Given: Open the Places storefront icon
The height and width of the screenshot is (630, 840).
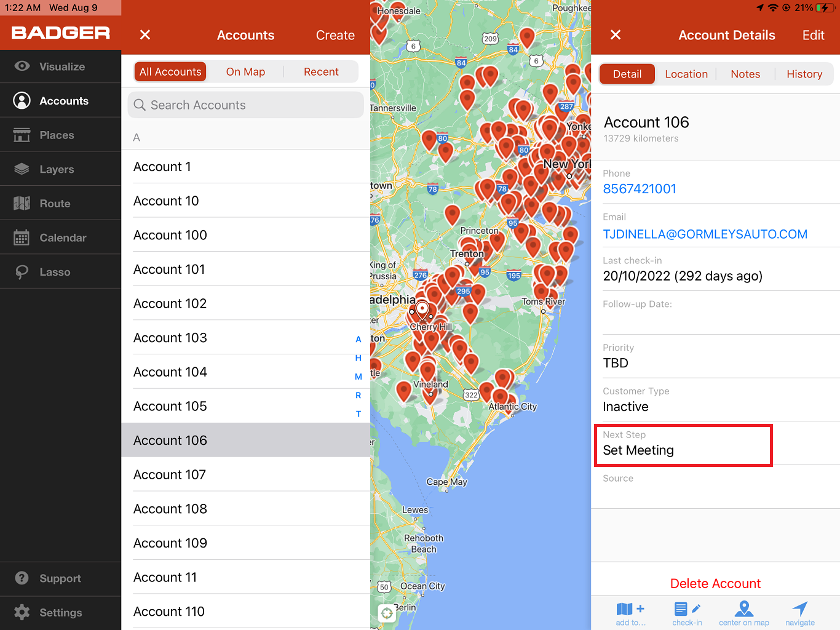Looking at the screenshot, I should pyautogui.click(x=22, y=135).
